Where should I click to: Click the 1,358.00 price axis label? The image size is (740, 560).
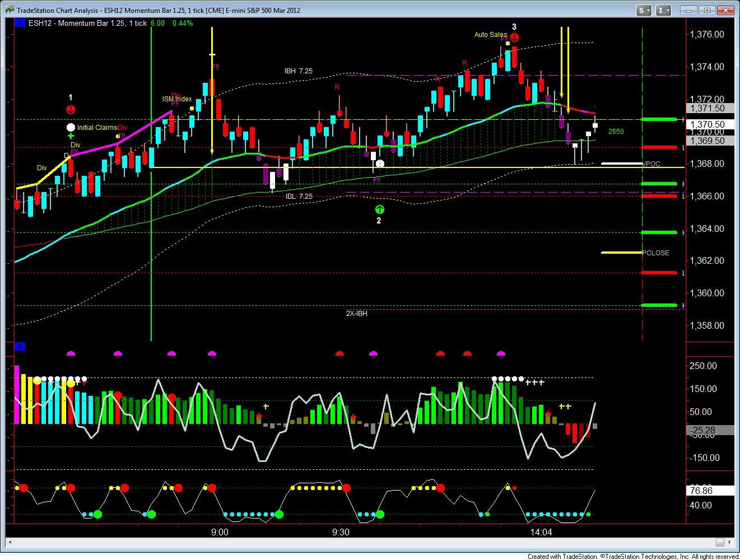point(707,326)
